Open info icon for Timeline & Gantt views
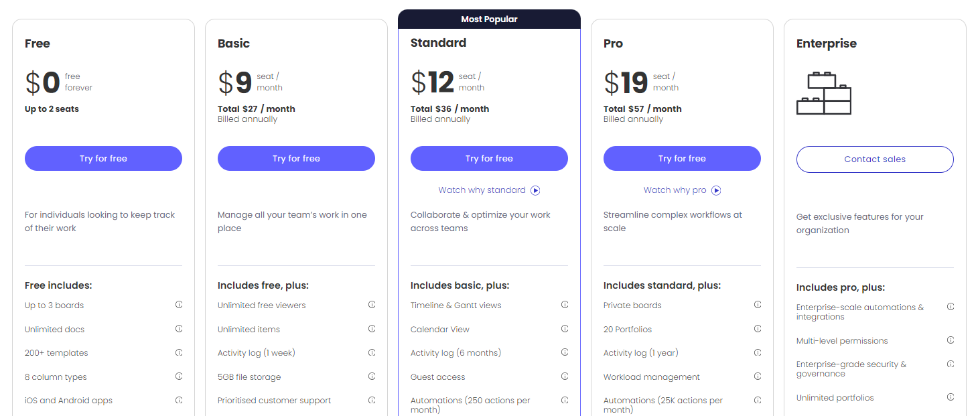This screenshot has width=980, height=416. click(565, 305)
